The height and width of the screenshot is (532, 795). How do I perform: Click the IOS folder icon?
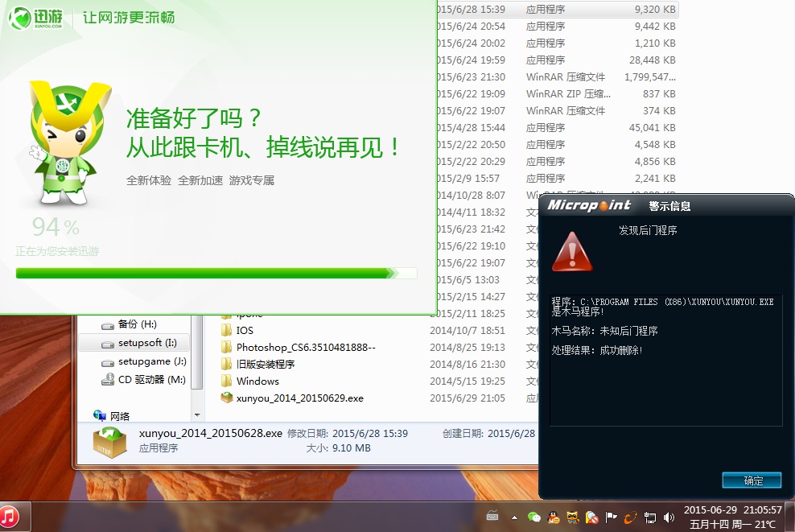click(x=226, y=331)
